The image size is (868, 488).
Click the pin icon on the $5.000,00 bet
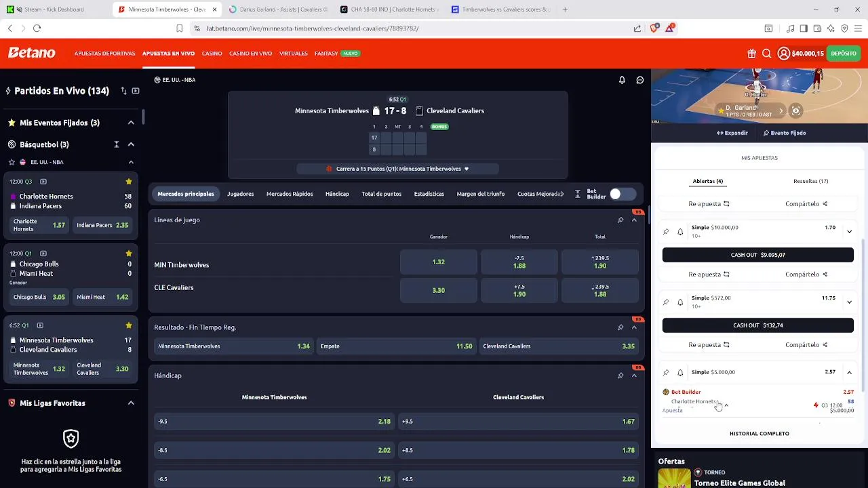[x=666, y=372]
